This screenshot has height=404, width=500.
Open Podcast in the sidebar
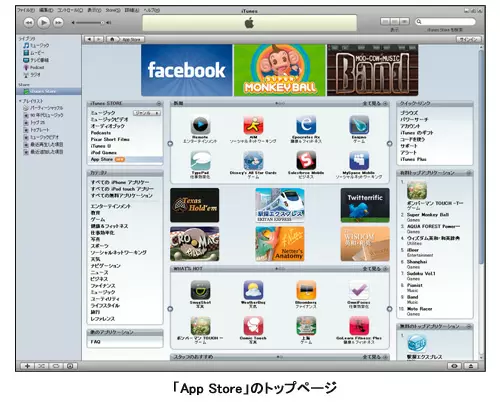(34, 67)
